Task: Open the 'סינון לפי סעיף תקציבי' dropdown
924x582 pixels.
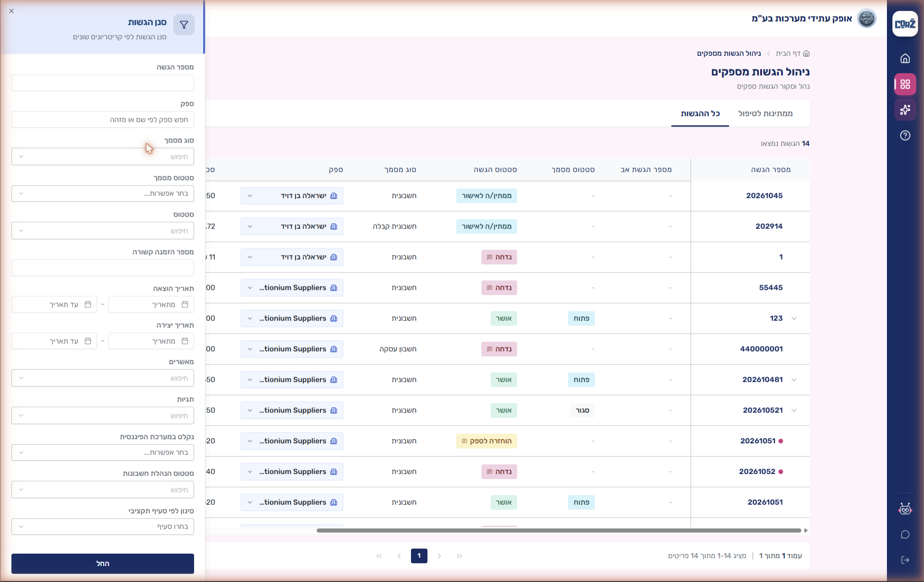Action: pyautogui.click(x=103, y=527)
